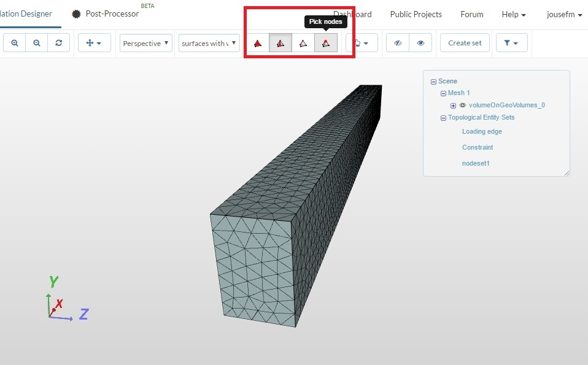
Task: Select the Constraint entity set
Action: tap(478, 147)
